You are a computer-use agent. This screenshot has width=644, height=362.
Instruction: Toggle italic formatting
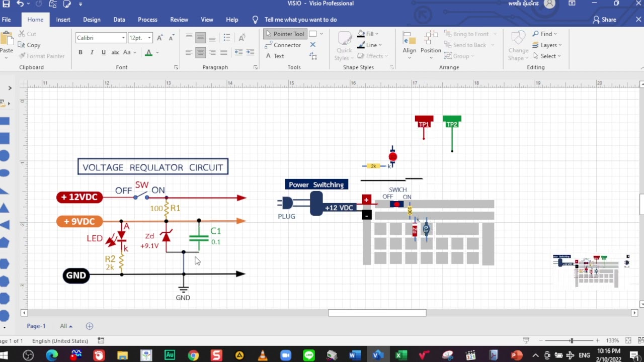(x=92, y=52)
